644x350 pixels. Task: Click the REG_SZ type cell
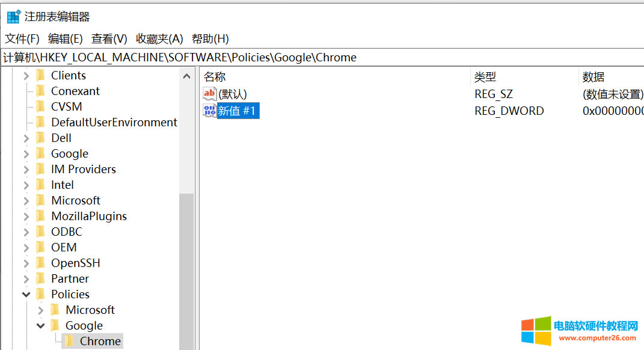coord(494,94)
